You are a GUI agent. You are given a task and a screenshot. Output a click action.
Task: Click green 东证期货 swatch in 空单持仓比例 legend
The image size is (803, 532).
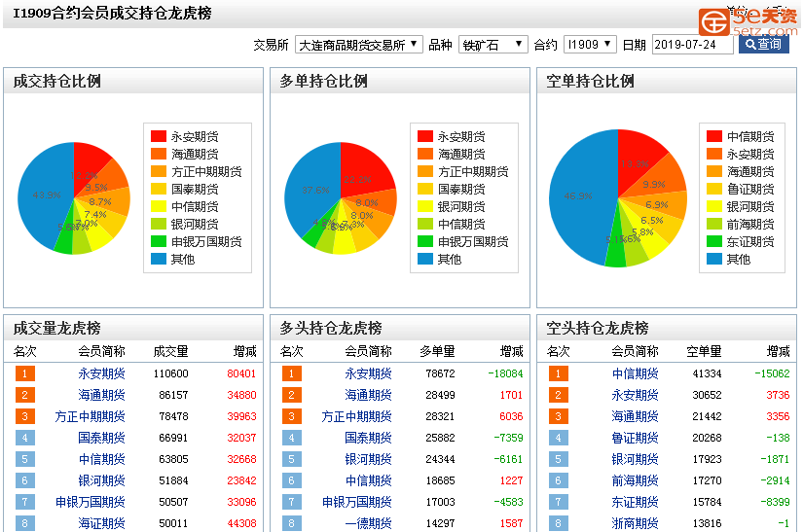713,241
